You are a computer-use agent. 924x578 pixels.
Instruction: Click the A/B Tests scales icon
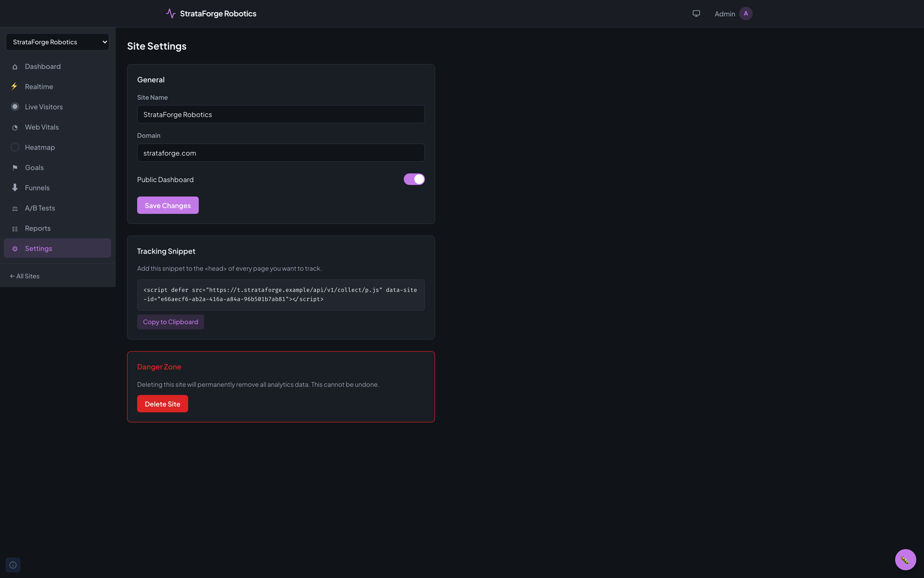pyautogui.click(x=15, y=208)
